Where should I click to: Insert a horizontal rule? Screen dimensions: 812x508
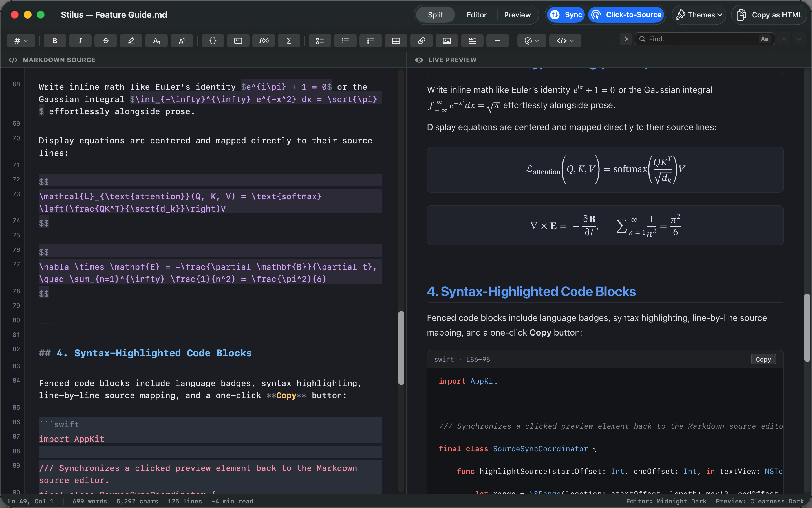point(498,41)
